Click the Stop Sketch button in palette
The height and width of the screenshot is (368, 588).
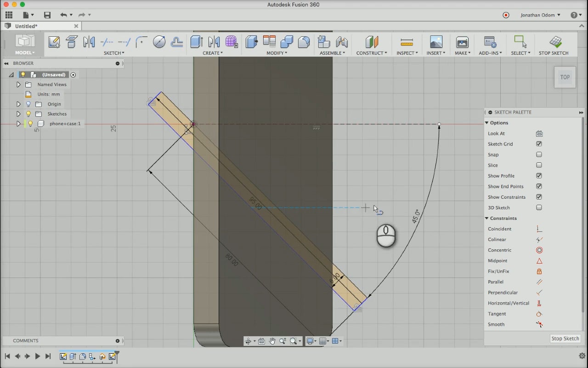565,339
